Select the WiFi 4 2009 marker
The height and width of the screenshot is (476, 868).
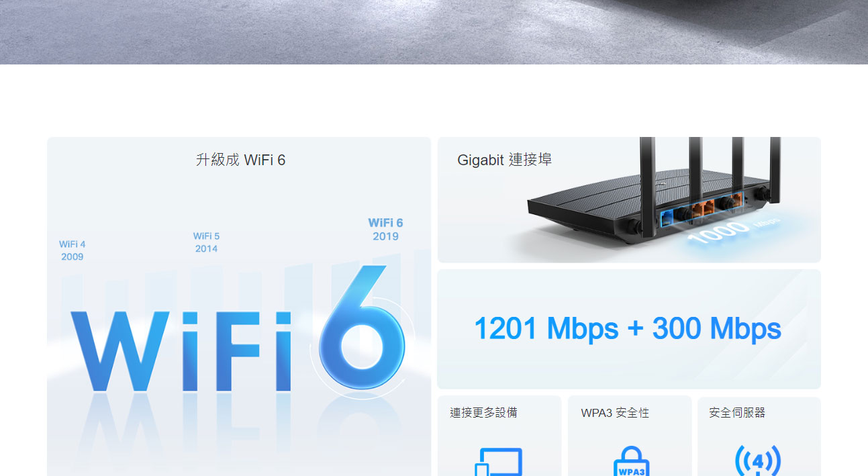tap(72, 250)
